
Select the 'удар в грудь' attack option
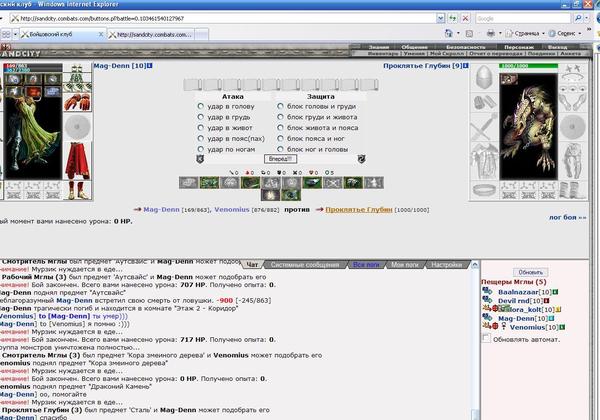[201, 117]
